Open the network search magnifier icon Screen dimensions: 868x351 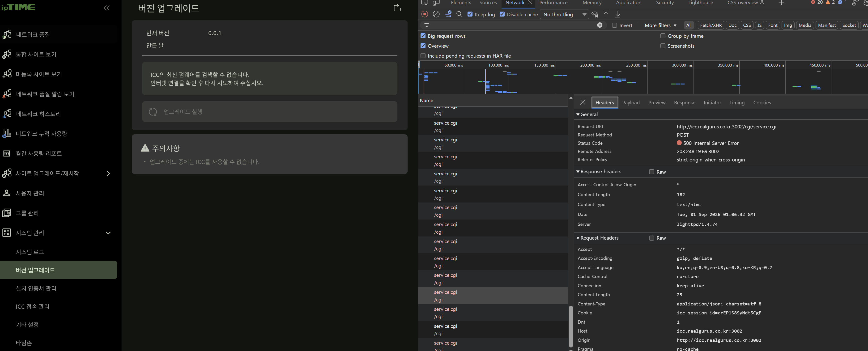pyautogui.click(x=459, y=14)
